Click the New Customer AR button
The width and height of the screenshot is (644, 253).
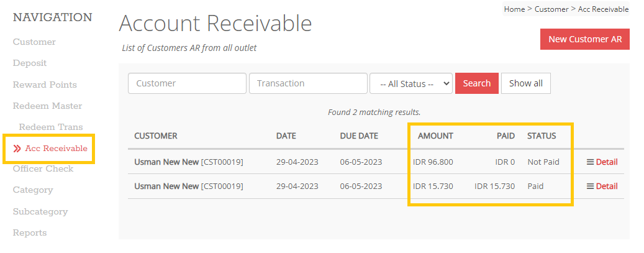coord(585,39)
